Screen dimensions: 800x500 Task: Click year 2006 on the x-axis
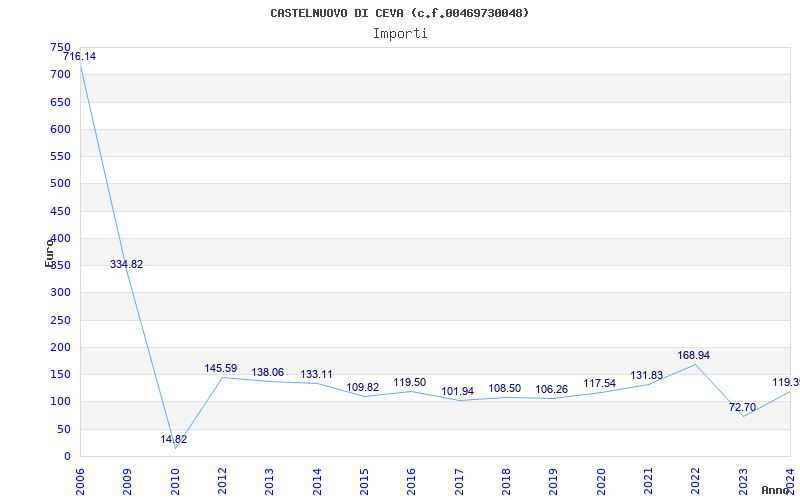[81, 479]
